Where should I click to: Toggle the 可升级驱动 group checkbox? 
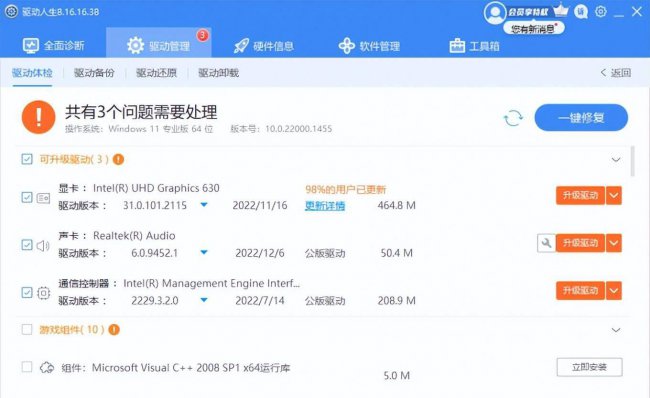(x=27, y=159)
